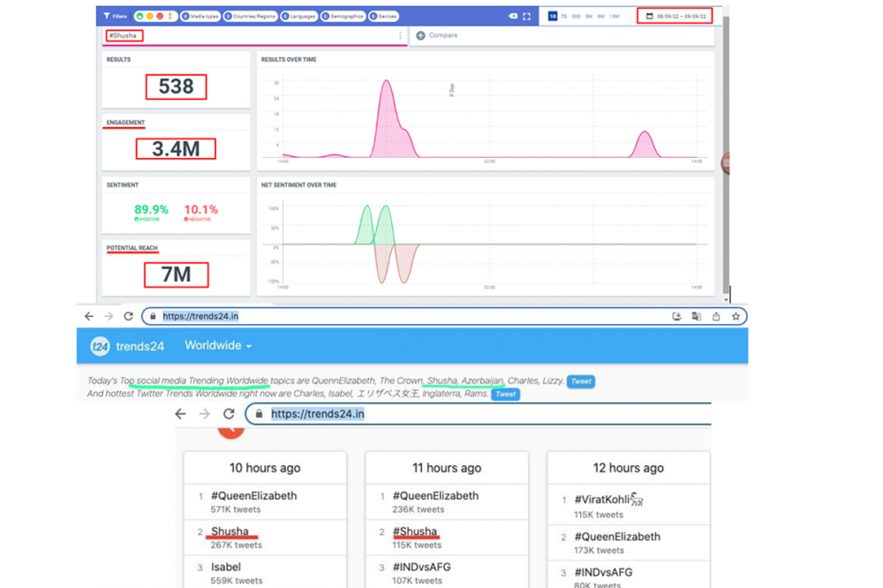Open the Countries/Regions filter dropdown
This screenshot has width=883, height=588.
[x=249, y=16]
